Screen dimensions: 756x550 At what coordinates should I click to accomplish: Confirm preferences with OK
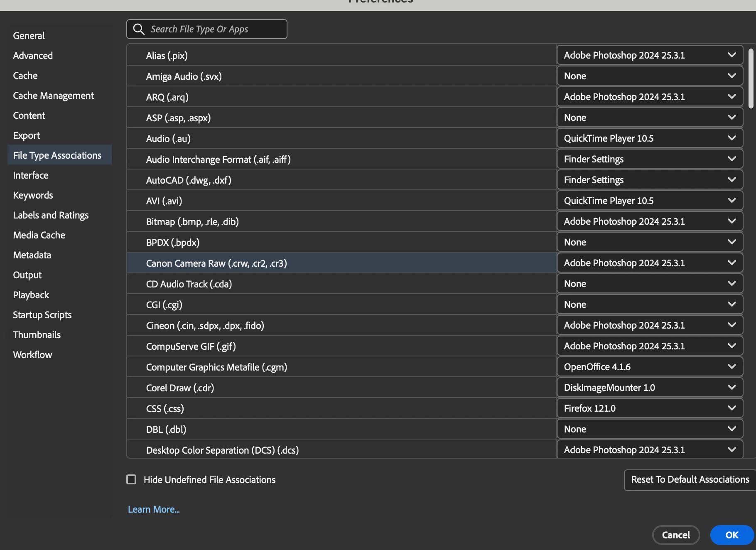tap(732, 535)
